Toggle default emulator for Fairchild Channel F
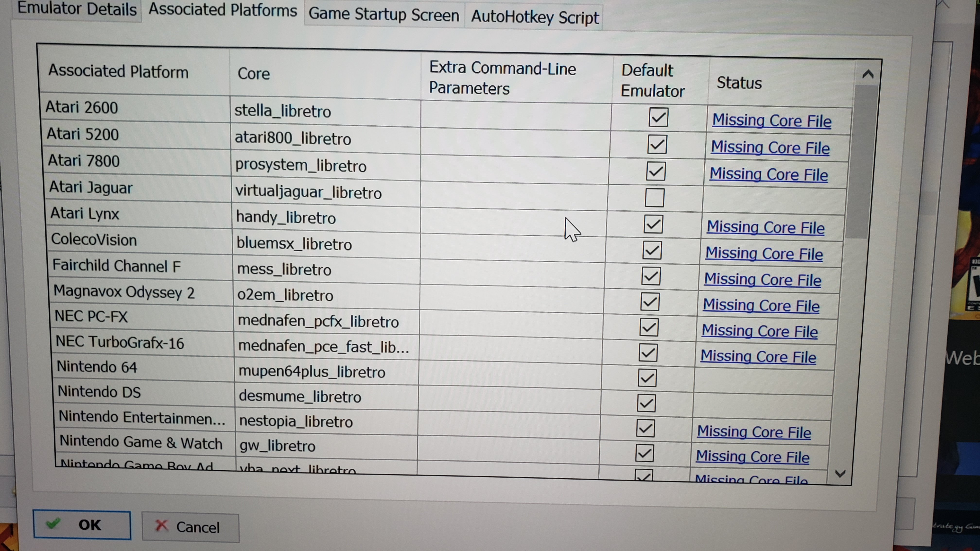This screenshot has height=551, width=980. [x=651, y=276]
